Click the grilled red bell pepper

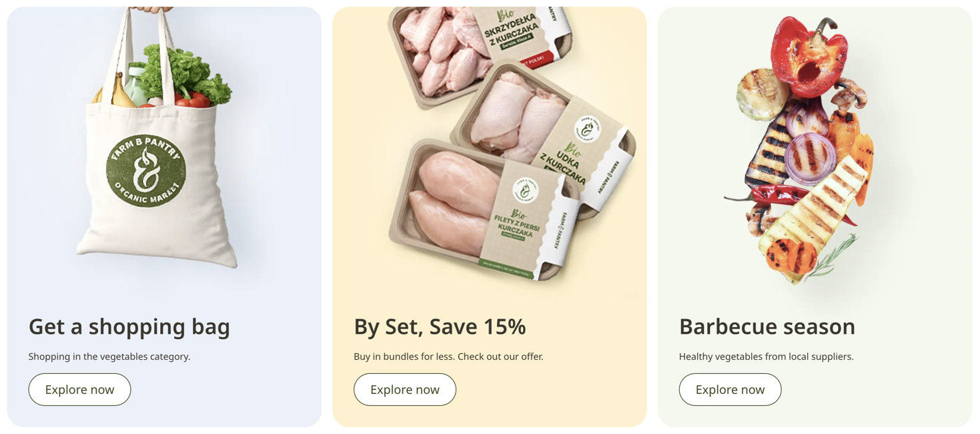tap(809, 55)
